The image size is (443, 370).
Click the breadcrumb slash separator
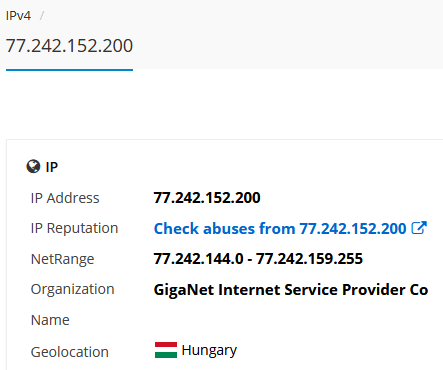click(42, 16)
